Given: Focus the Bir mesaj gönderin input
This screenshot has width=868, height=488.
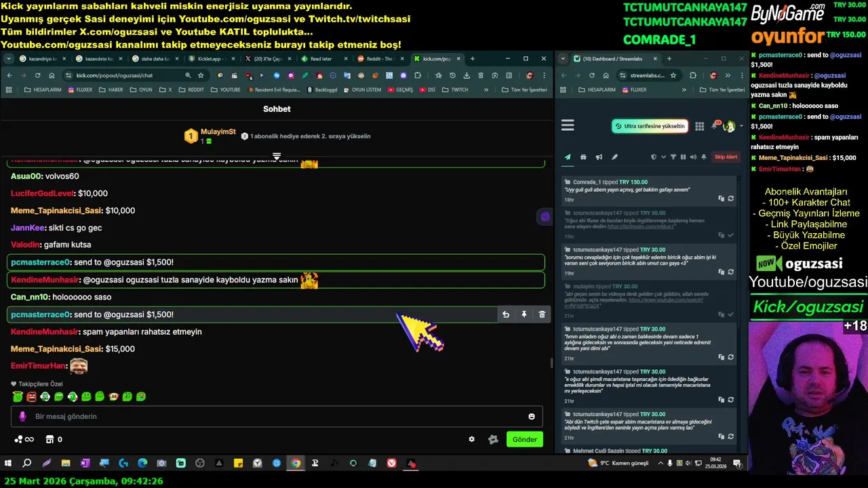Looking at the screenshot, I should coord(278,416).
